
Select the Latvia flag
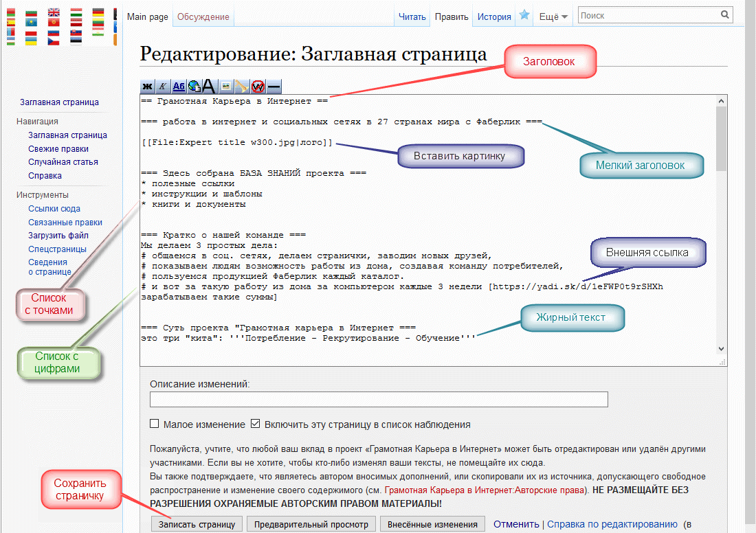pos(76,22)
